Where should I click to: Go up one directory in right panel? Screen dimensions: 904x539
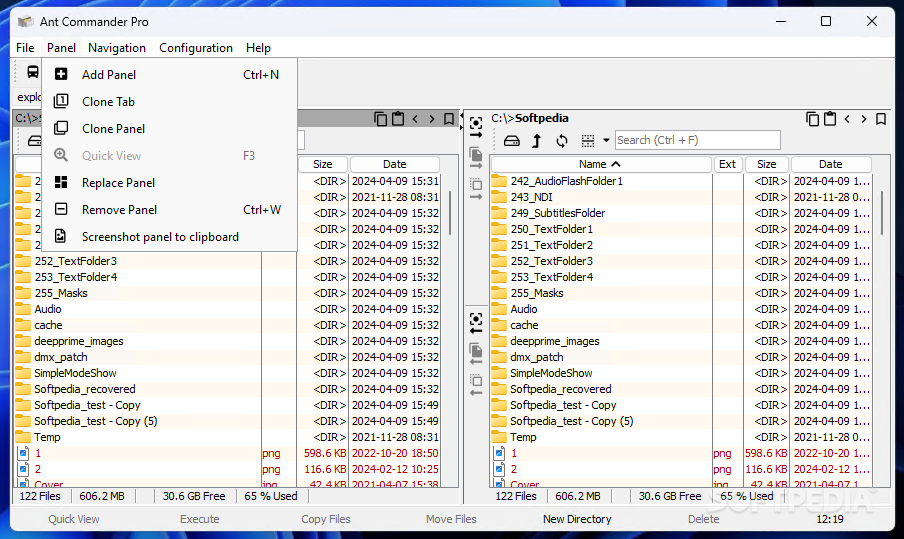(537, 141)
